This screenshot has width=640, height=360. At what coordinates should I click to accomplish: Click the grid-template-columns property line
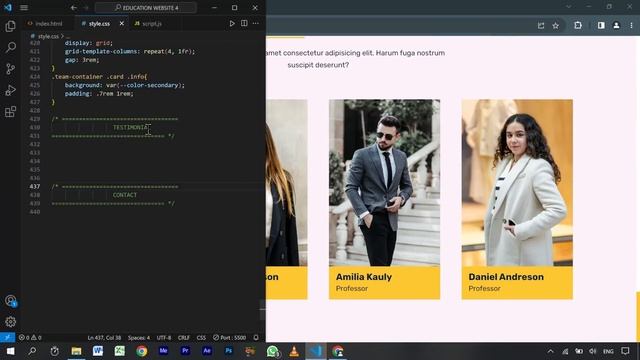pos(130,51)
